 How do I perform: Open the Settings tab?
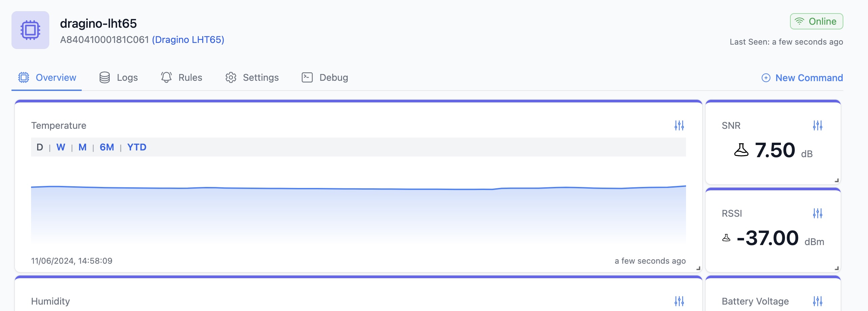(252, 78)
